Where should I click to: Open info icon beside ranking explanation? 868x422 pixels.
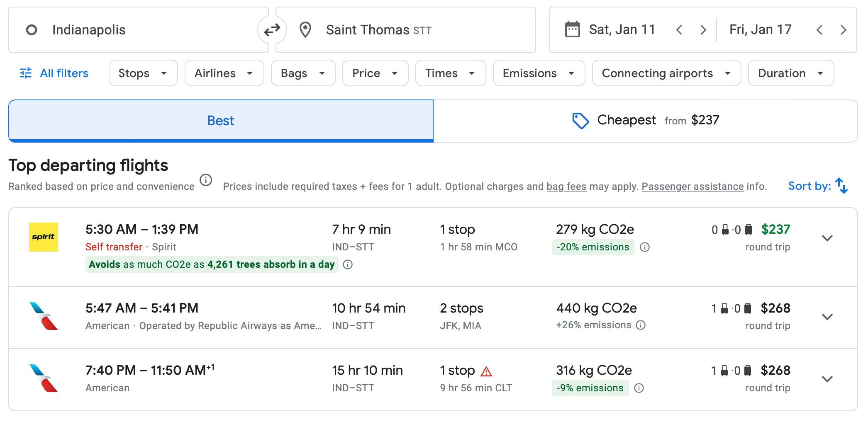[206, 180]
